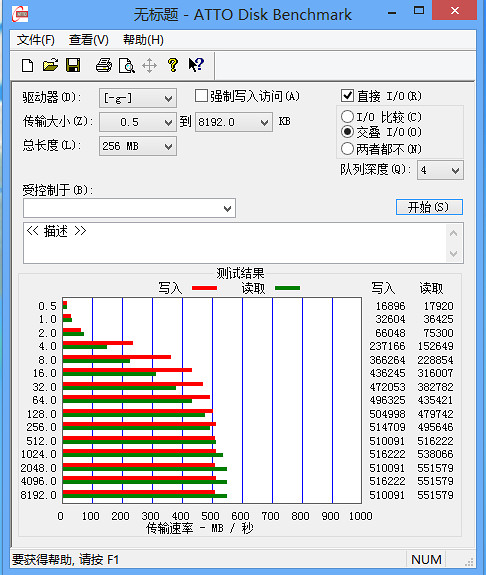Click the 开始(S) start button
Screen dimensions: 486x575
click(x=429, y=207)
